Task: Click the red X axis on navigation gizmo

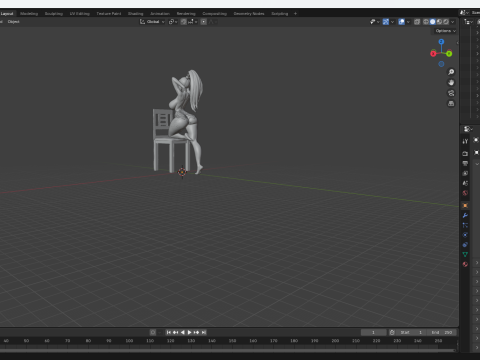Action: pyautogui.click(x=433, y=53)
